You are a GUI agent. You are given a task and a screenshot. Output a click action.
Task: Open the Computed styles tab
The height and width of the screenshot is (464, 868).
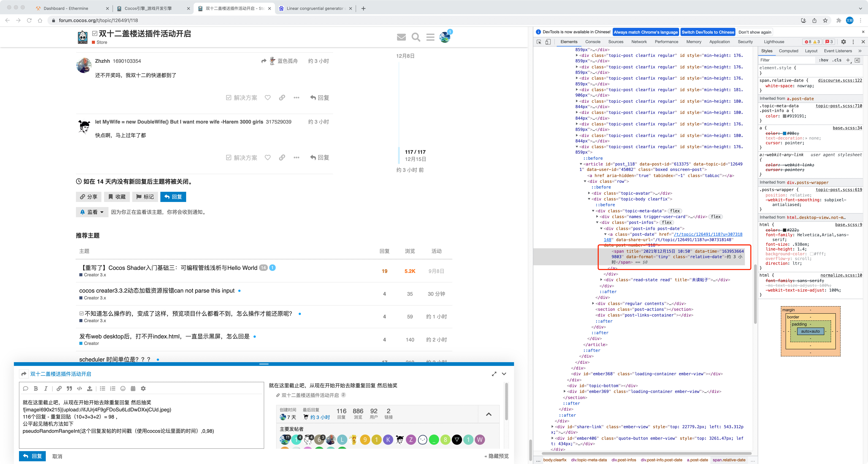point(788,51)
